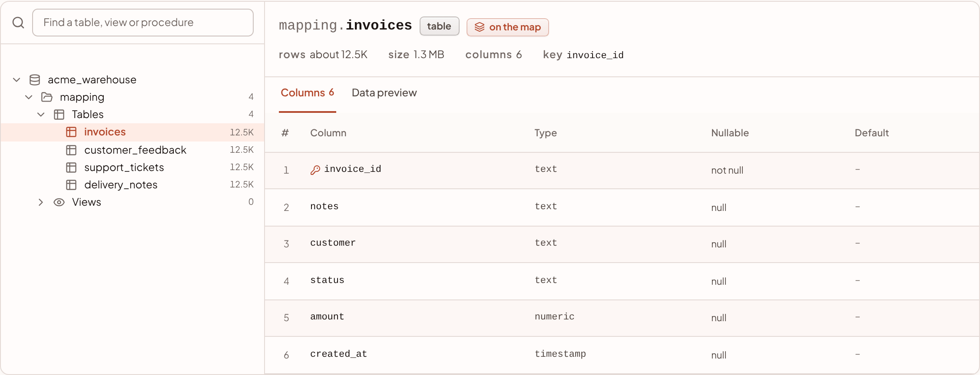
Task: Collapse the acme_warehouse database node
Action: (17, 80)
